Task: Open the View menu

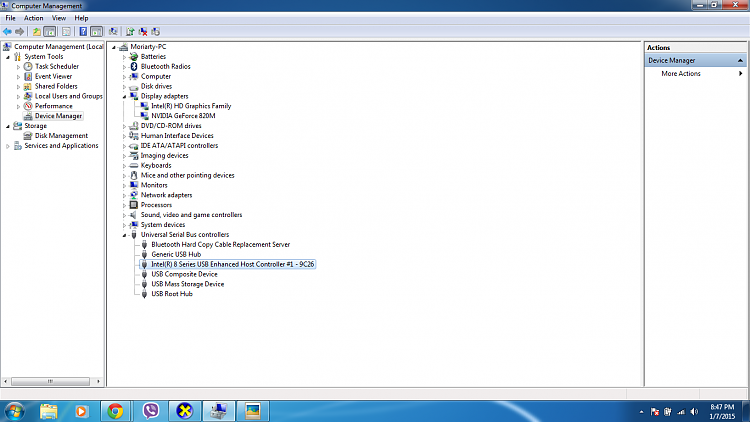Action: click(59, 18)
